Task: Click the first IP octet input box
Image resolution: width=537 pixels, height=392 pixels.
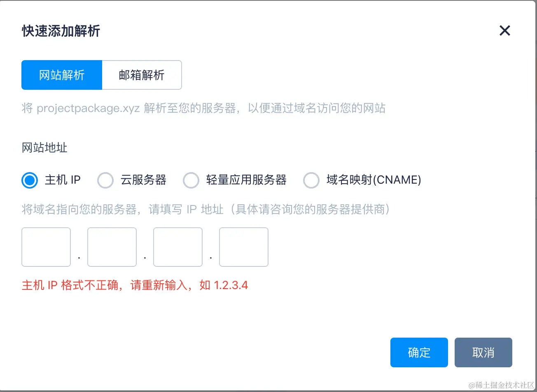Action: (x=46, y=247)
